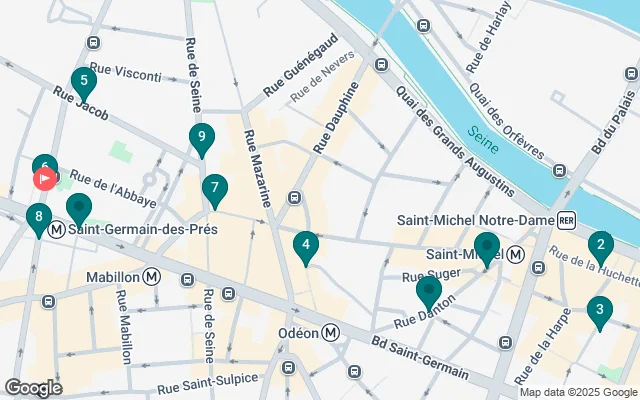Image resolution: width=640 pixels, height=400 pixels.
Task: Select the Mabillon metro station icon
Action: [x=152, y=277]
